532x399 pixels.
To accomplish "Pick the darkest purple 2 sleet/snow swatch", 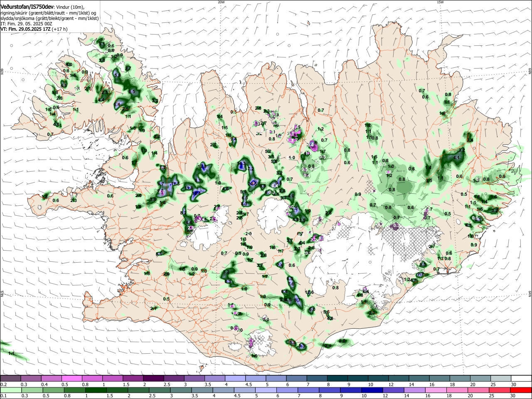I will [x=153, y=378].
